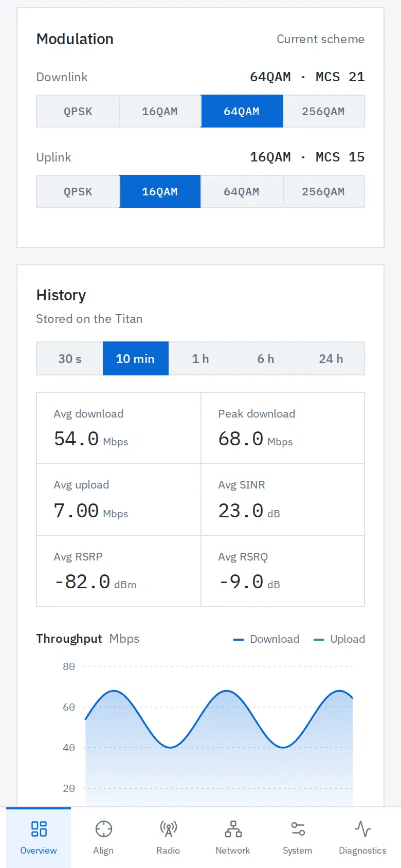The image size is (401, 868).
Task: Select 64QAM for Downlink
Action: (242, 111)
